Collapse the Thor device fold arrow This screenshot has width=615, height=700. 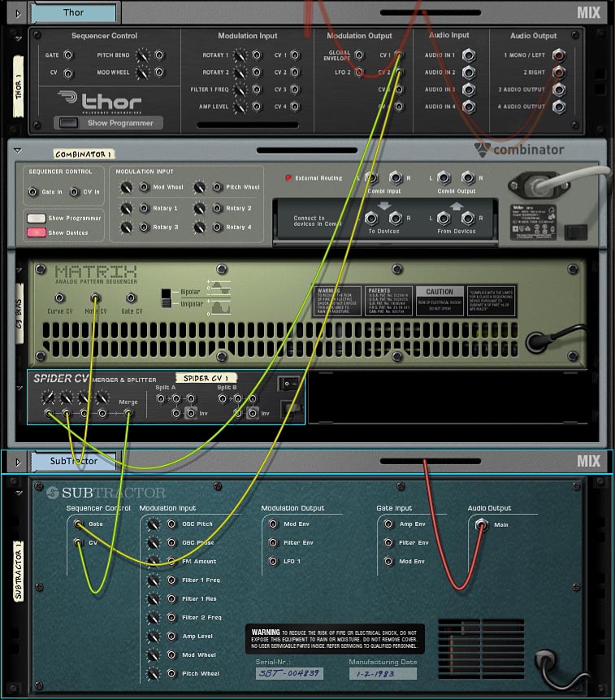coord(19,39)
